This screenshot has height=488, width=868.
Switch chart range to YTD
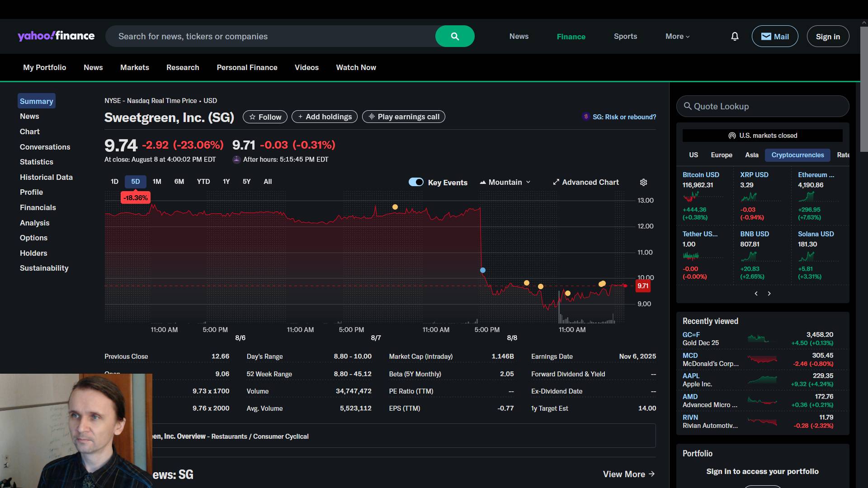click(203, 182)
